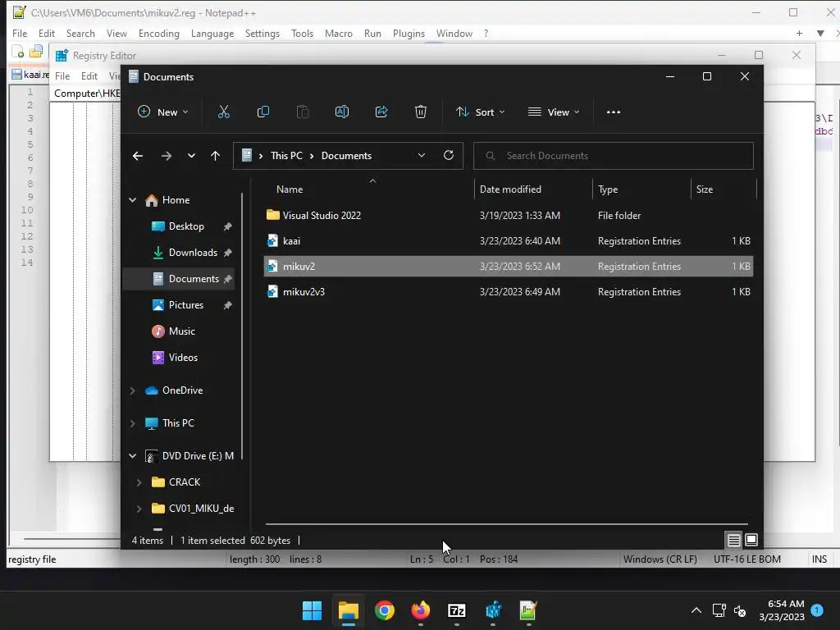The height and width of the screenshot is (630, 840).
Task: Go forward with the right arrow
Action: (x=166, y=156)
